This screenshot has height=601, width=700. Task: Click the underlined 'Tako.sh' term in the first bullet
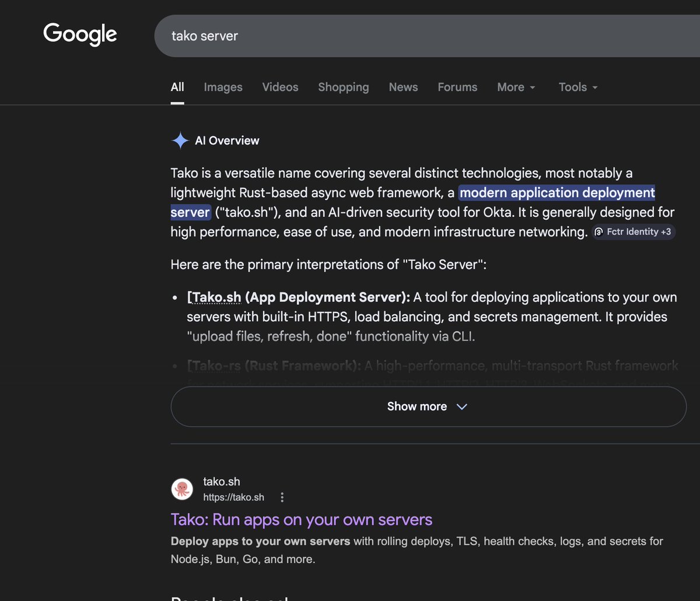coord(216,297)
